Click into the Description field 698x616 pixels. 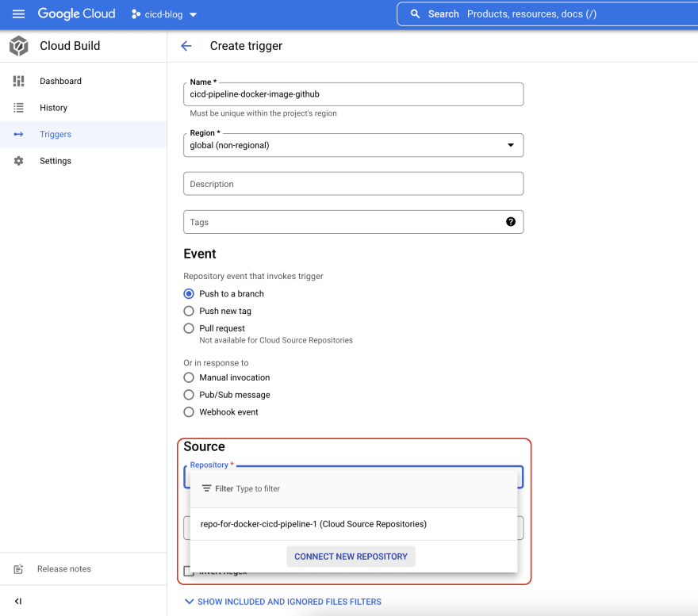(353, 184)
